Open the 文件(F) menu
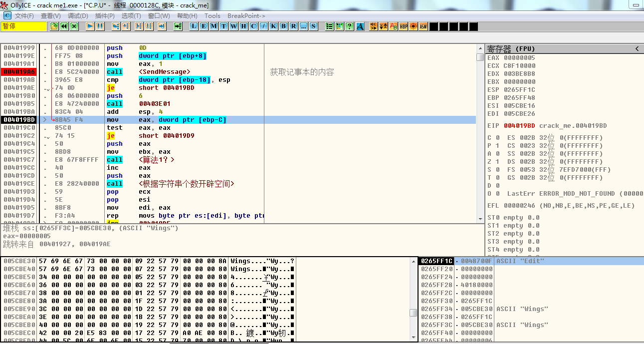Screen dimensions: 644x344 click(x=24, y=15)
